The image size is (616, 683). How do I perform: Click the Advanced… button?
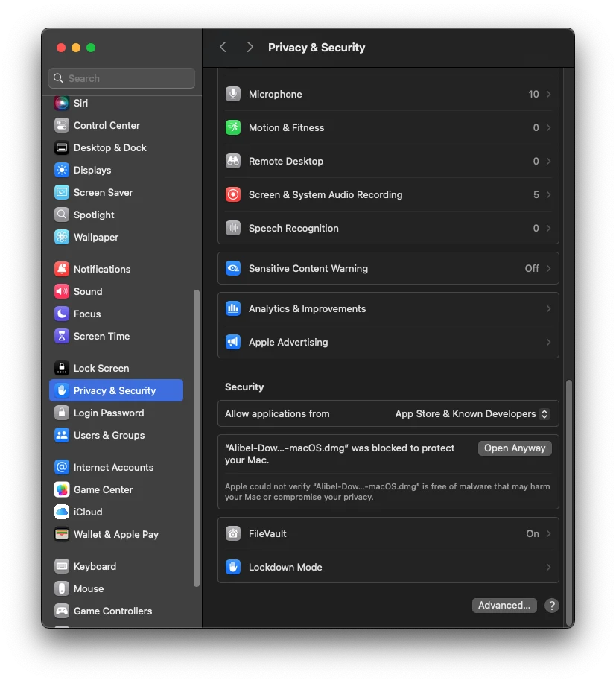[x=504, y=606]
